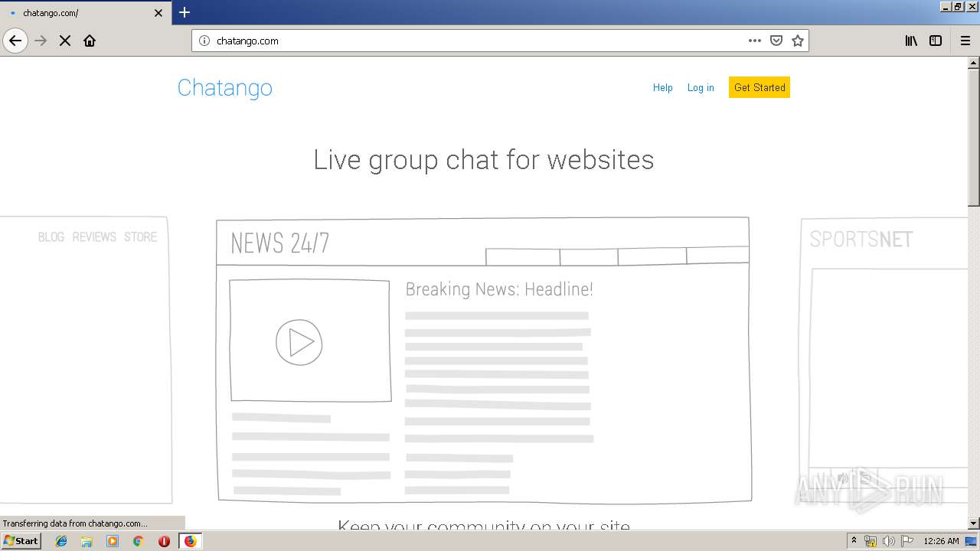Click the REVIEWS label in left mockup
Image resolution: width=980 pixels, height=551 pixels.
(x=94, y=237)
